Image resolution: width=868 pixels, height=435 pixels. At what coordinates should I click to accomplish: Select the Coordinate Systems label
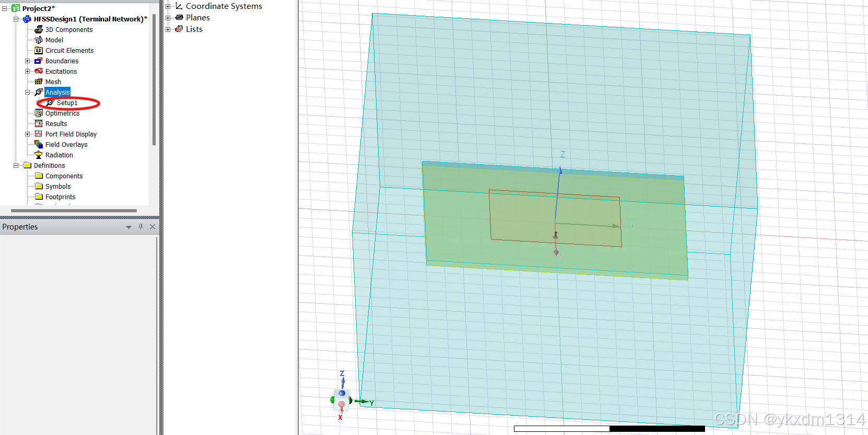coord(224,6)
